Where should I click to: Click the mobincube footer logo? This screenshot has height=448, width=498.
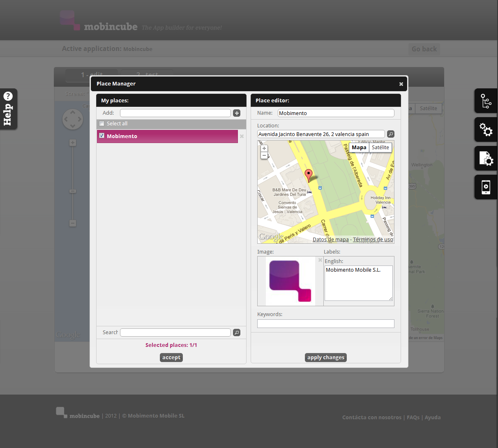pyautogui.click(x=78, y=413)
